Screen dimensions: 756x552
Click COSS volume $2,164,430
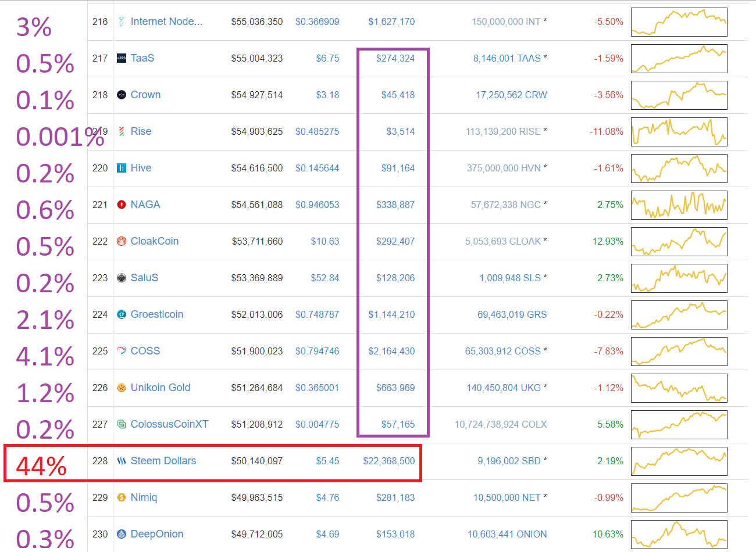[x=391, y=351]
